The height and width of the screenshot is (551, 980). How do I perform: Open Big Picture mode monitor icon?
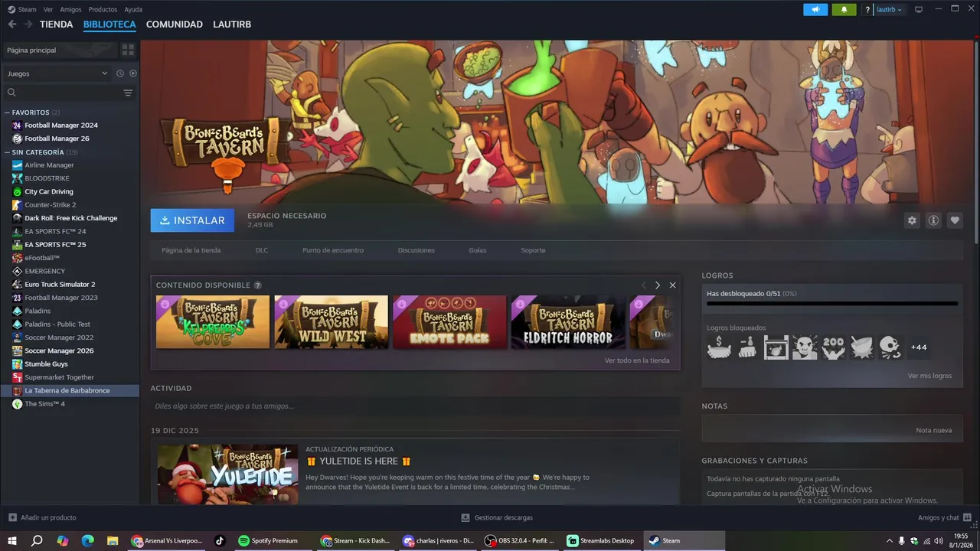tap(919, 9)
